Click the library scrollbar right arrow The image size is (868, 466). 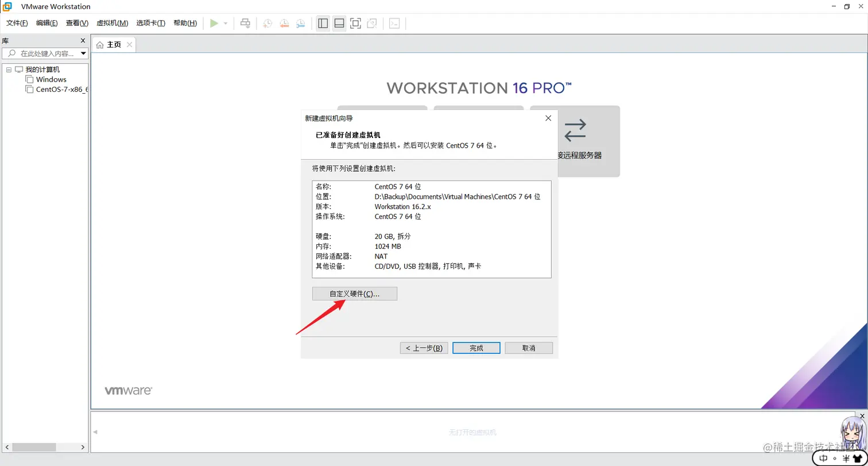(x=83, y=447)
